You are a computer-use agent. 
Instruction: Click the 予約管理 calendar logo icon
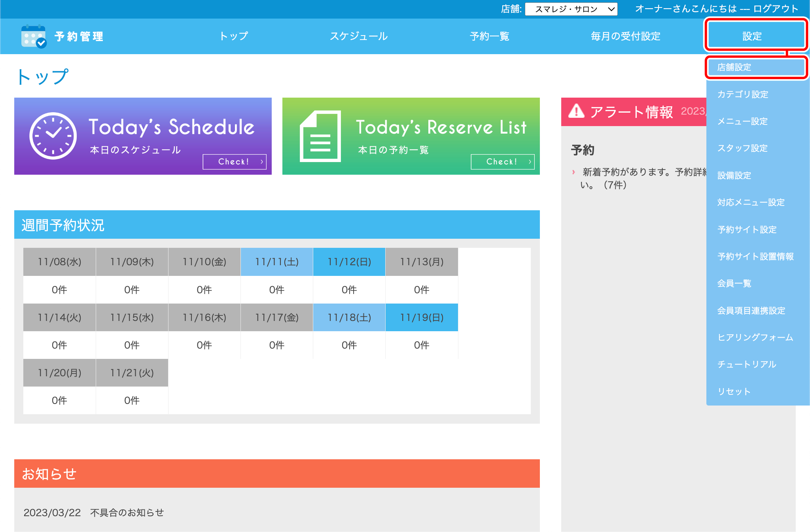(x=33, y=36)
